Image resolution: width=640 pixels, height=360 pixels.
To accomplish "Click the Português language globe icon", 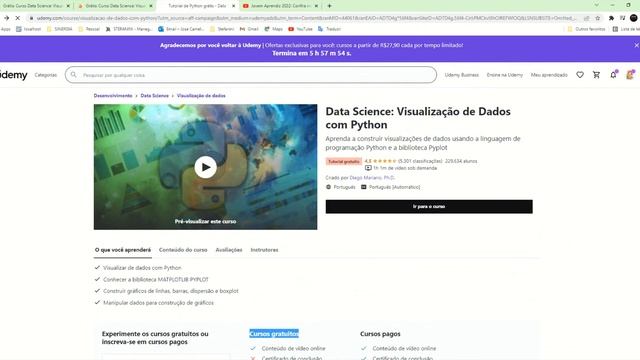I will tap(328, 187).
